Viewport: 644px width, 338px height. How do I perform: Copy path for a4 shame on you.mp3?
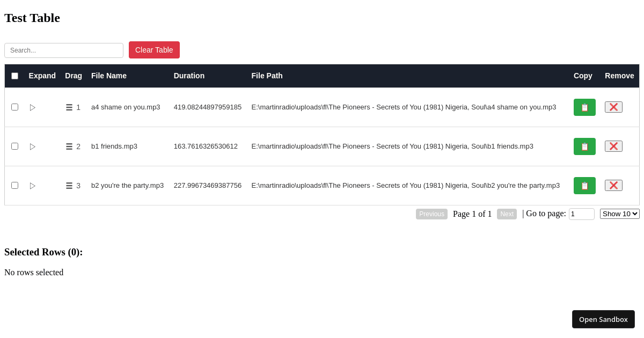coord(584,107)
